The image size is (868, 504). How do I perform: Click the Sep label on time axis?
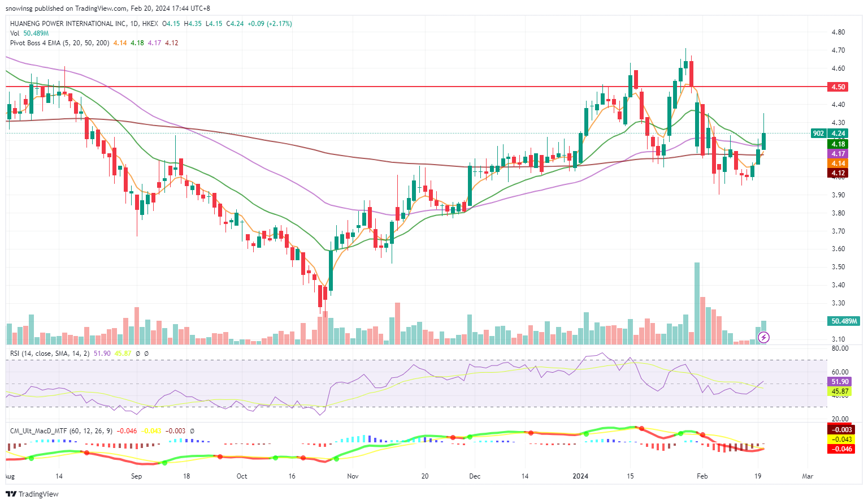tap(136, 476)
